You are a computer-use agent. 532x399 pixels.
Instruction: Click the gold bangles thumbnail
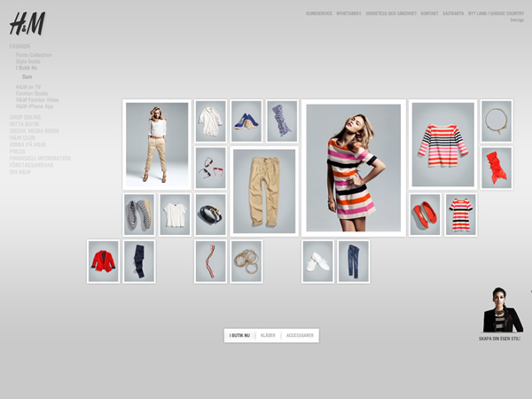tap(246, 261)
